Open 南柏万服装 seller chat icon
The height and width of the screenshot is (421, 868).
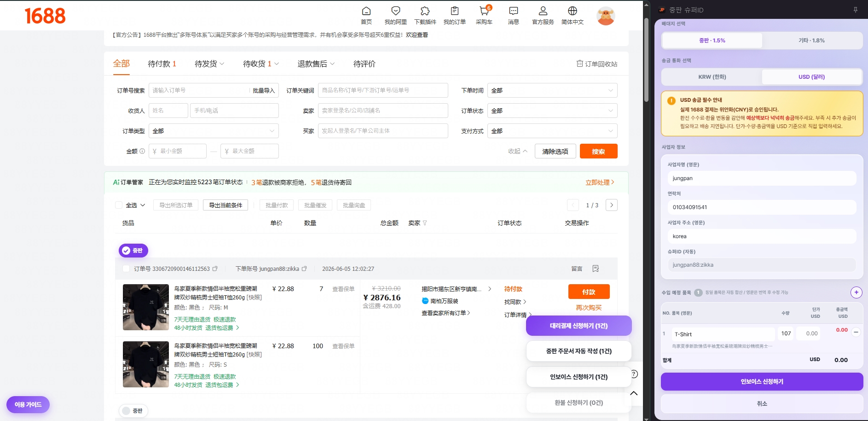(x=425, y=301)
